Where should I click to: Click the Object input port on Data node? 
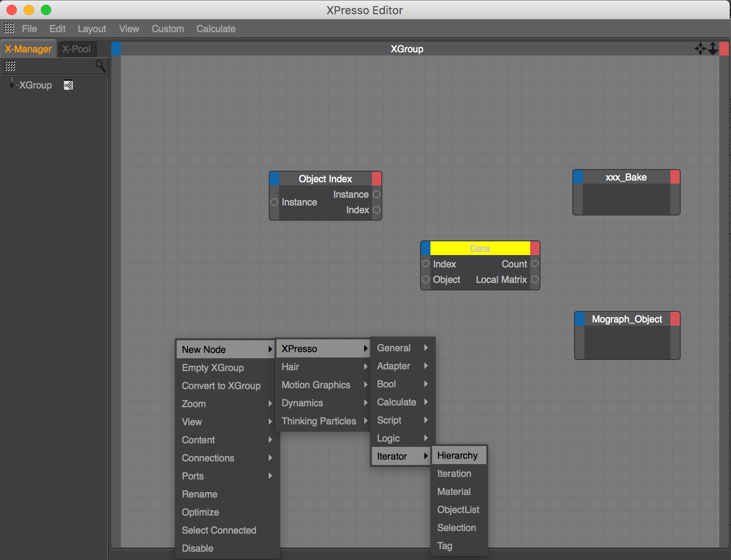pyautogui.click(x=426, y=280)
